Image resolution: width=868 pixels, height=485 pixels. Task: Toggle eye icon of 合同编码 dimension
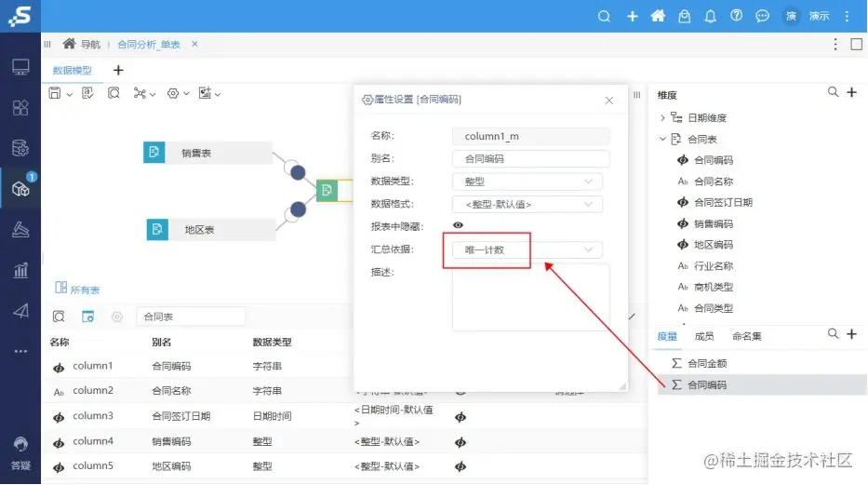[x=683, y=160]
